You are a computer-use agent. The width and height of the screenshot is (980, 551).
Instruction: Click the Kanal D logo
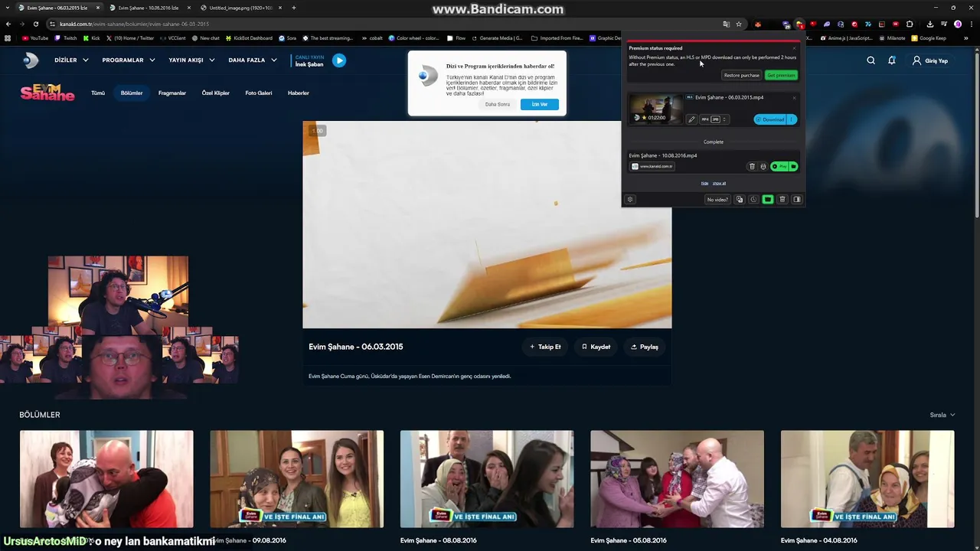pos(31,60)
